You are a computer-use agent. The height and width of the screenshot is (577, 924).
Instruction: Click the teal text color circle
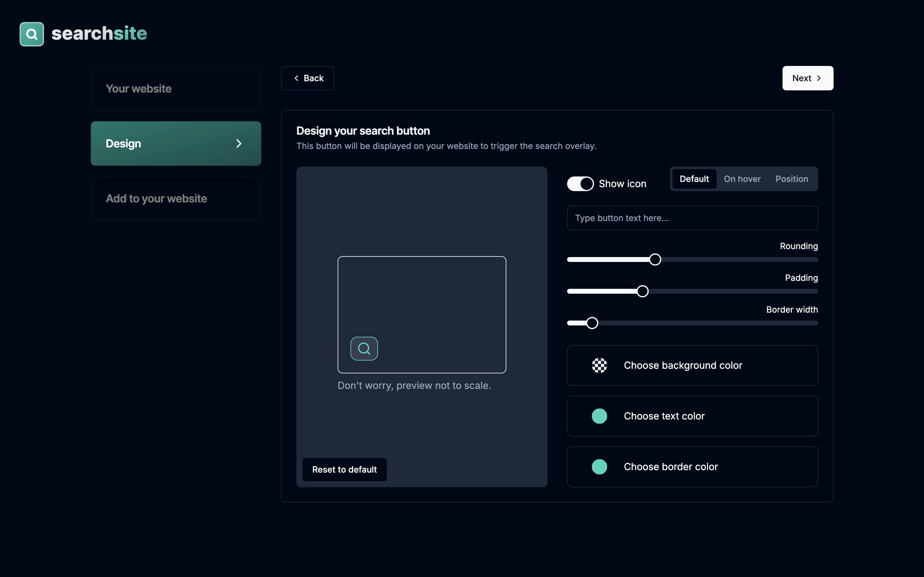599,416
